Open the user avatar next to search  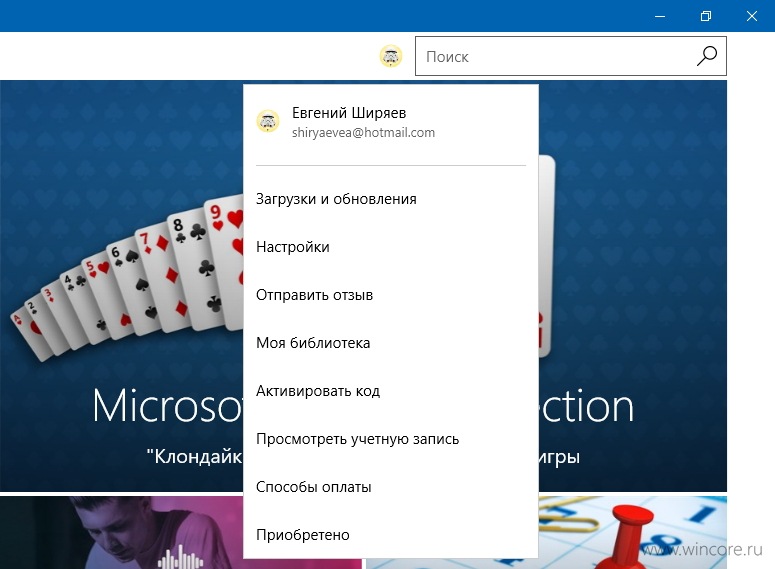(390, 56)
